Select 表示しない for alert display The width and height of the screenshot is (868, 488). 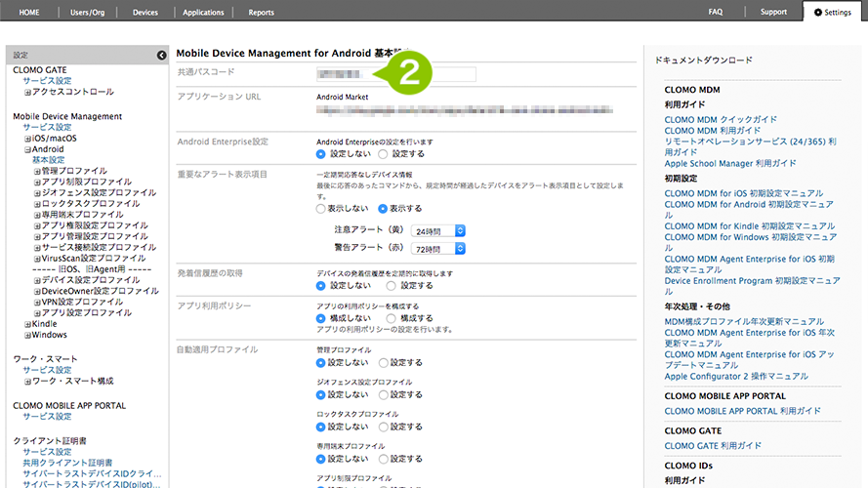coord(320,209)
